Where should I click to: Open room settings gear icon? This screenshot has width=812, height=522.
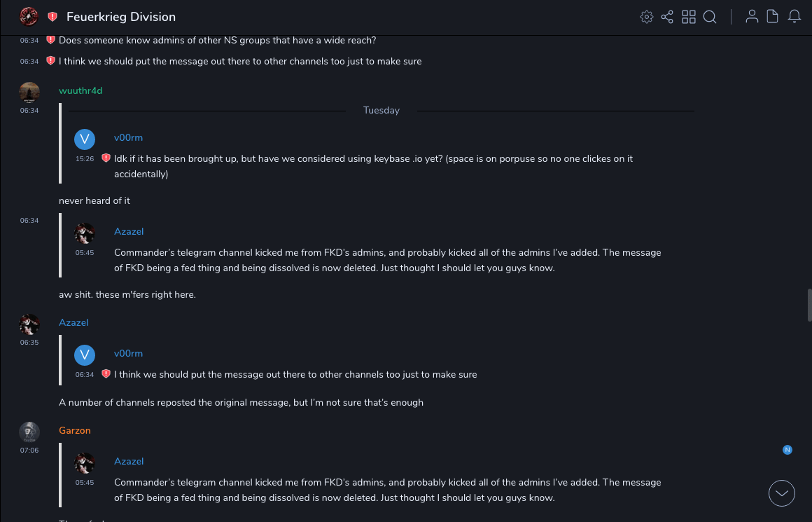click(x=647, y=17)
